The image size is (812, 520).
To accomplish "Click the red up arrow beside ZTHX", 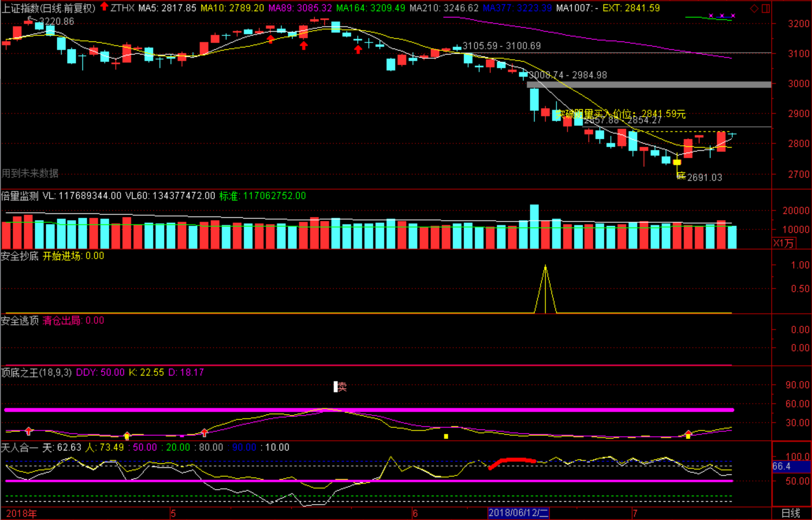I will [x=104, y=6].
